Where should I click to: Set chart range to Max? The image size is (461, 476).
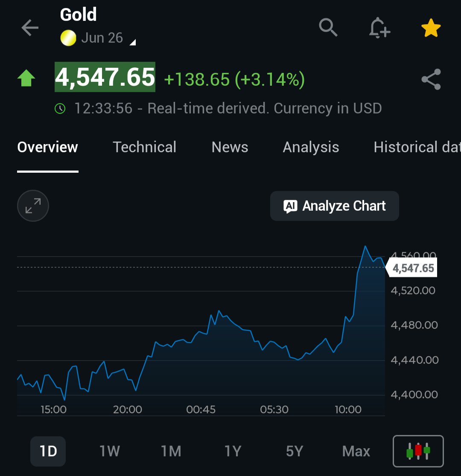pos(356,451)
